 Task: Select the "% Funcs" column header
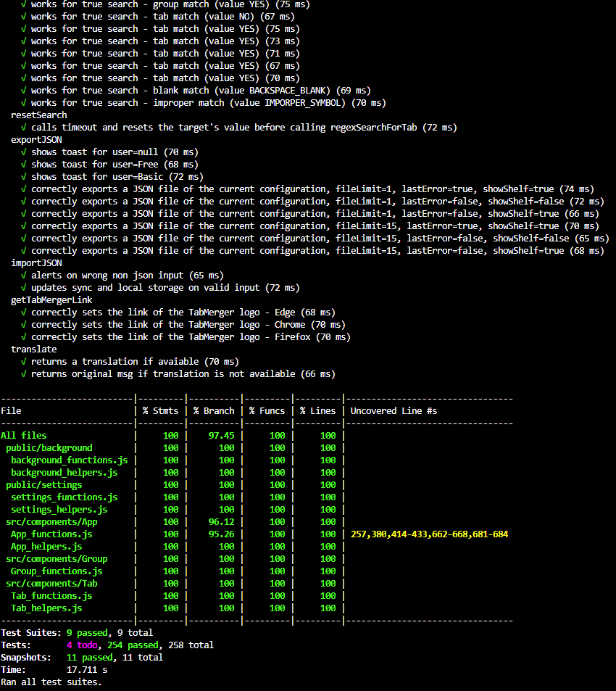click(x=267, y=411)
